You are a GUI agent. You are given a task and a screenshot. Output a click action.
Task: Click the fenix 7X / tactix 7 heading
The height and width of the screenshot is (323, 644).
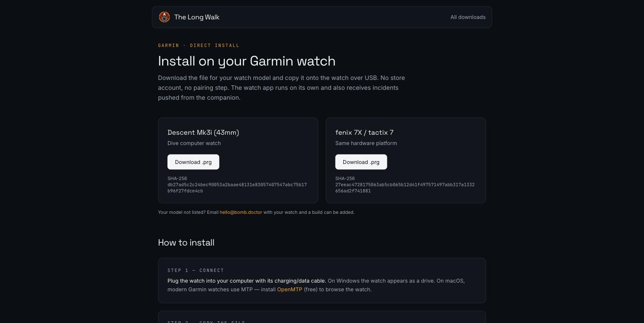(x=364, y=132)
